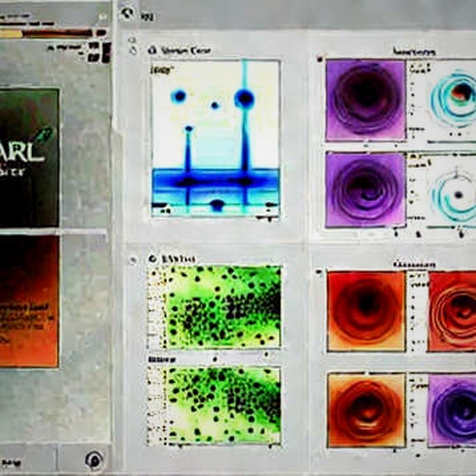
Task: Click the circle icon beside the green scatter plot title
Action: 152,259
